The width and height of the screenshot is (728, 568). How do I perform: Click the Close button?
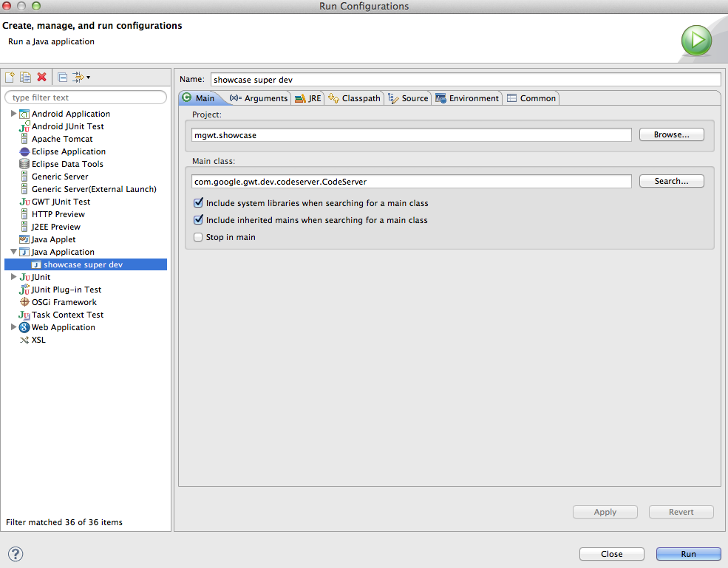tap(611, 554)
